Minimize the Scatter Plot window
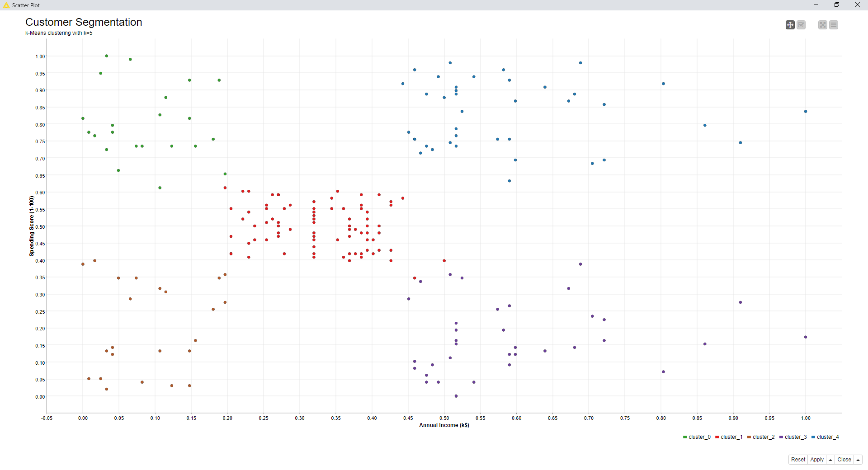This screenshot has height=470, width=868. 816,5
